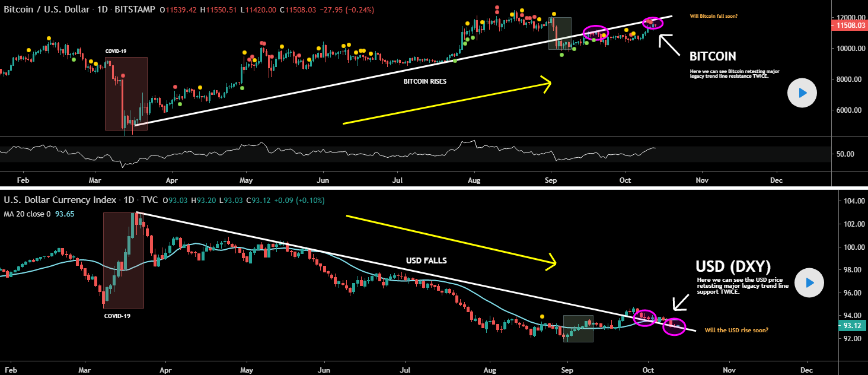Click the BITCOIN RISES text label
This screenshot has width=868, height=375.
pyautogui.click(x=425, y=81)
